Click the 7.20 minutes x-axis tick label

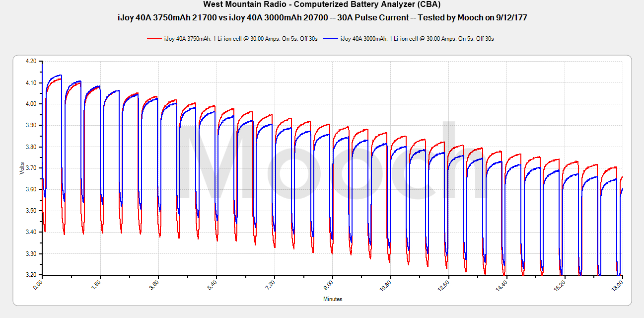click(x=271, y=284)
